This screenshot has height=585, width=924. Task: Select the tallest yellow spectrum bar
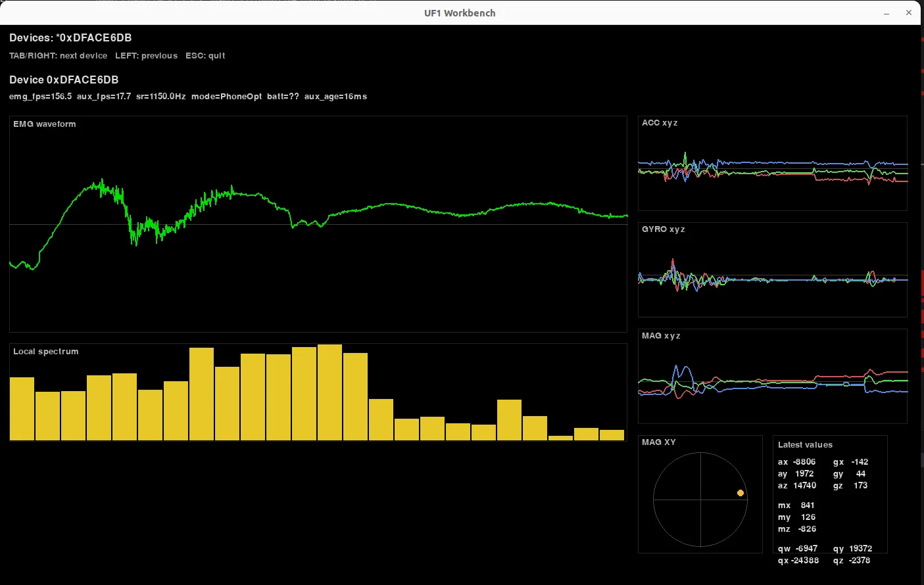pos(329,391)
